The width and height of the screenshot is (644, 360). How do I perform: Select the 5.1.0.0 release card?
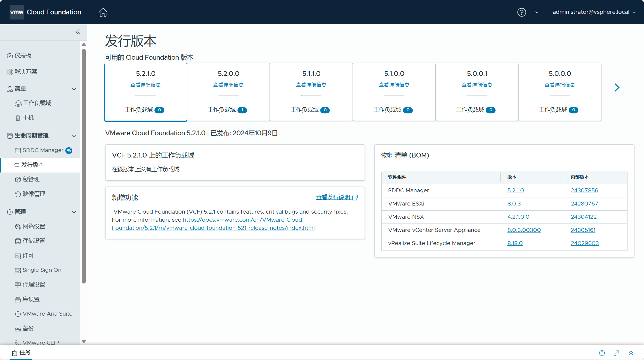pos(394,92)
